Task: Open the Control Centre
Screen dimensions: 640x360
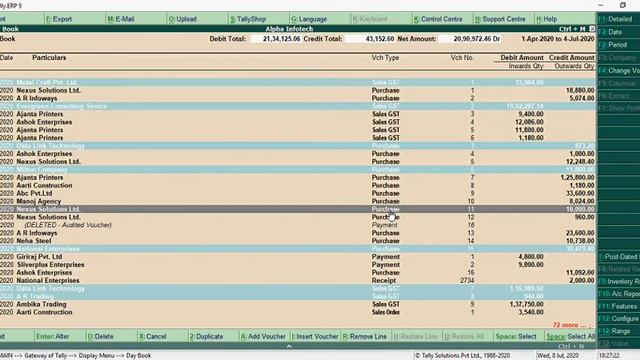Action: (x=442, y=19)
